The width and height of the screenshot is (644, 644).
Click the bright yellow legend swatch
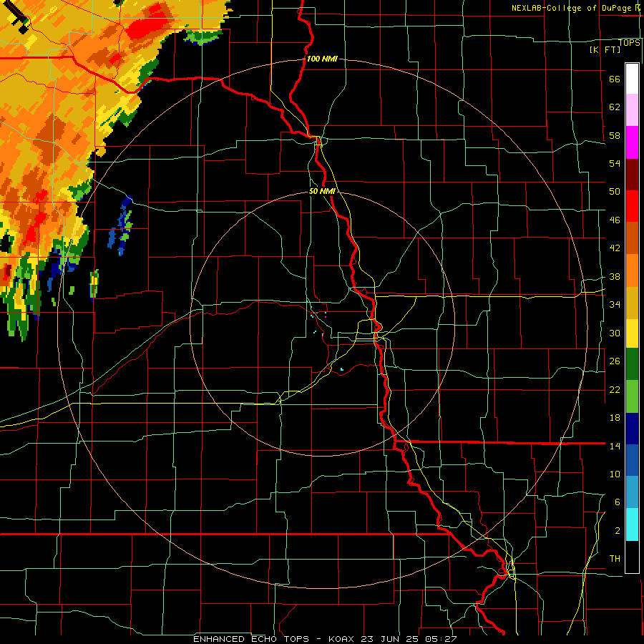(x=632, y=333)
